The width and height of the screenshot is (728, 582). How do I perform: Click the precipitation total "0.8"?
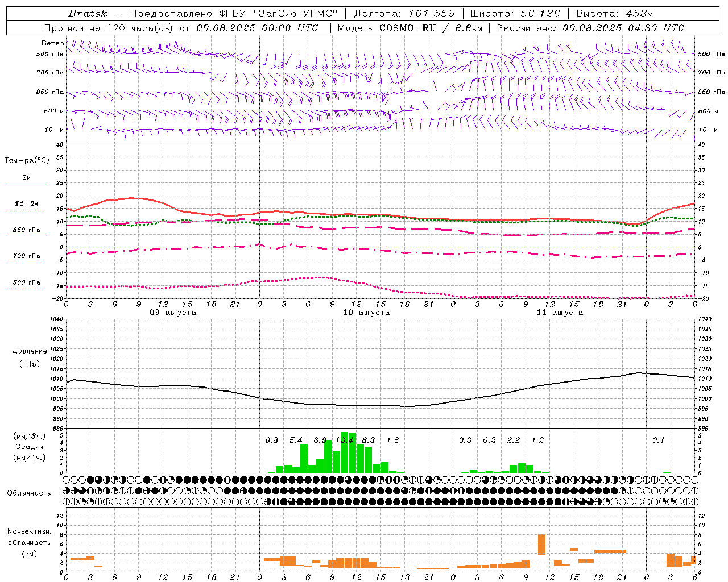272,440
